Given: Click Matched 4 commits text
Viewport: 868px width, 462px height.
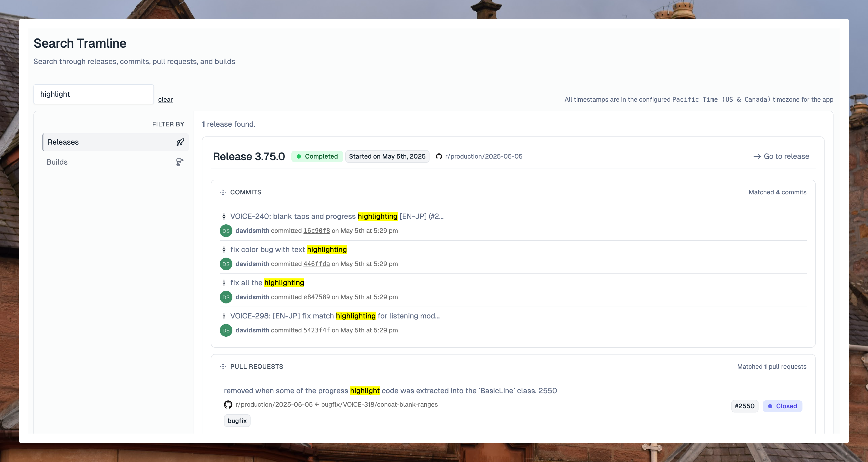Looking at the screenshot, I should [777, 192].
